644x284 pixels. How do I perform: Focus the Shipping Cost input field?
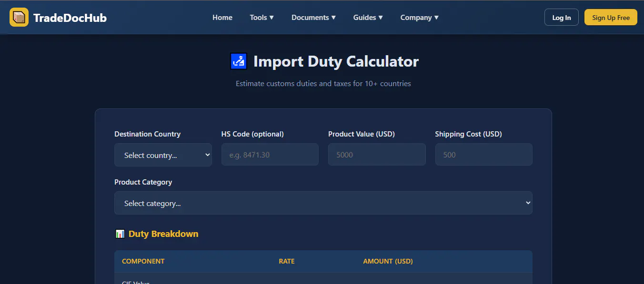pyautogui.click(x=484, y=155)
